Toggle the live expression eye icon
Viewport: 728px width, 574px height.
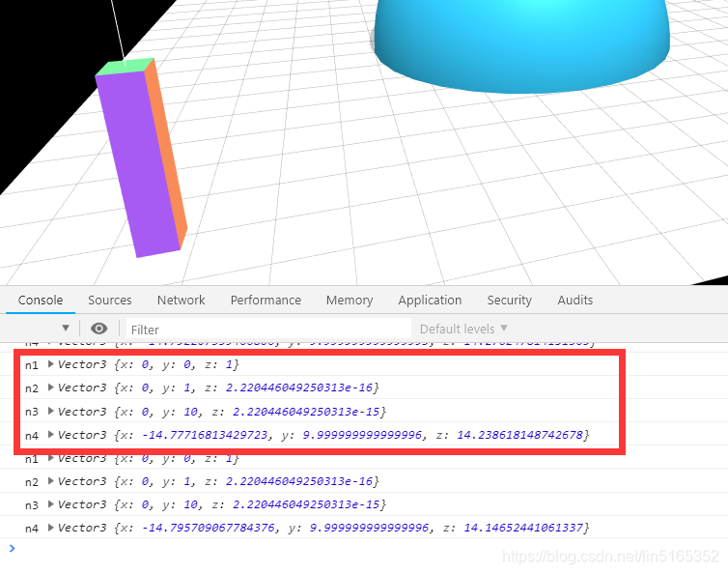(x=98, y=329)
